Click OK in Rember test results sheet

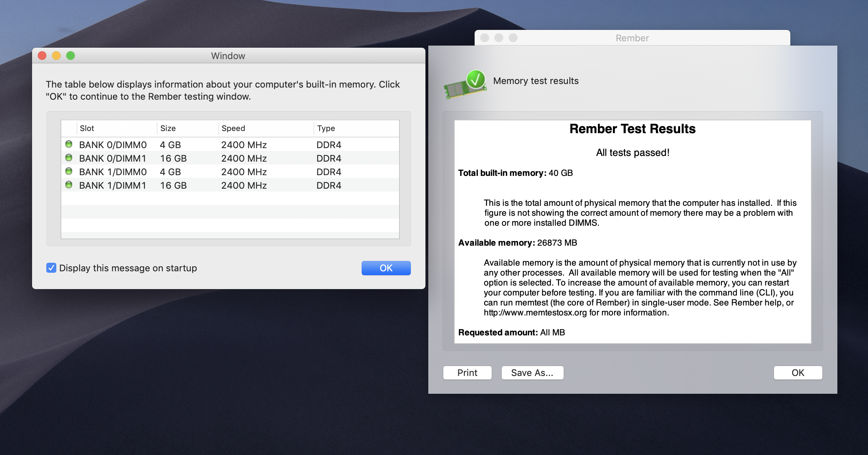point(798,373)
